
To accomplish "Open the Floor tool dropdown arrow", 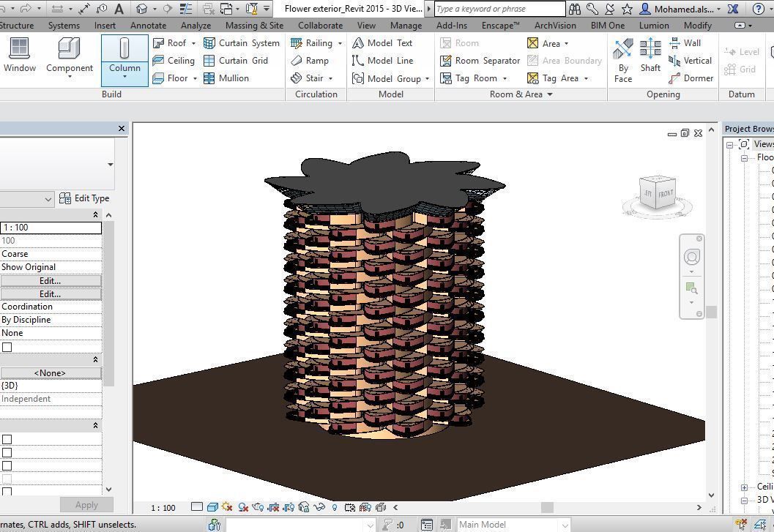I will click(x=195, y=78).
